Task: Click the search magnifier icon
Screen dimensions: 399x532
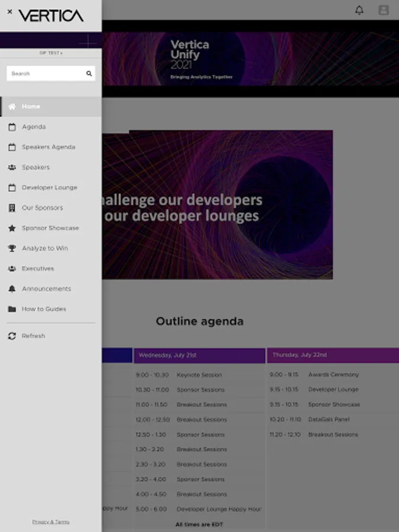Action: [89, 73]
